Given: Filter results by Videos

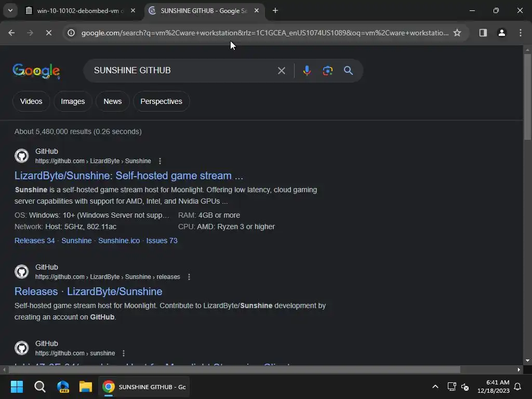Looking at the screenshot, I should [x=31, y=101].
